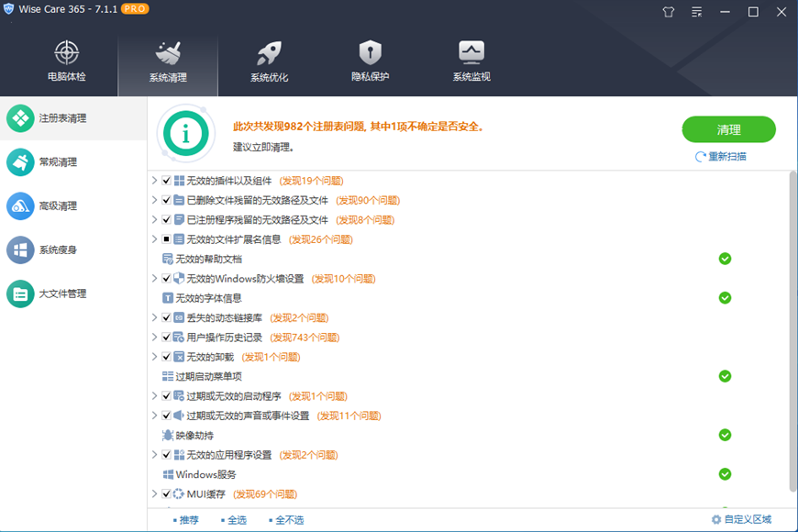
Task: Expand the 无效的插件以及组件 row
Action: (154, 180)
